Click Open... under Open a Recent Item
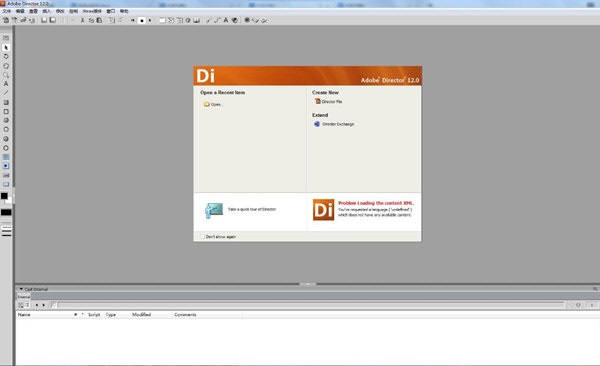The image size is (600, 366). [214, 104]
